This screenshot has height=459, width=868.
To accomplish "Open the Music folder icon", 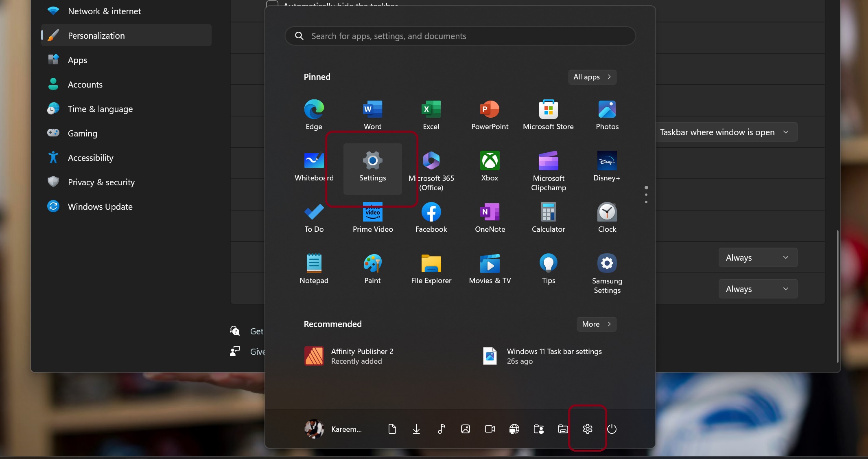I will [x=441, y=429].
